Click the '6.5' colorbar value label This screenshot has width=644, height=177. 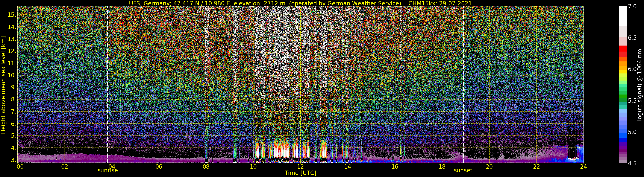pyautogui.click(x=632, y=38)
